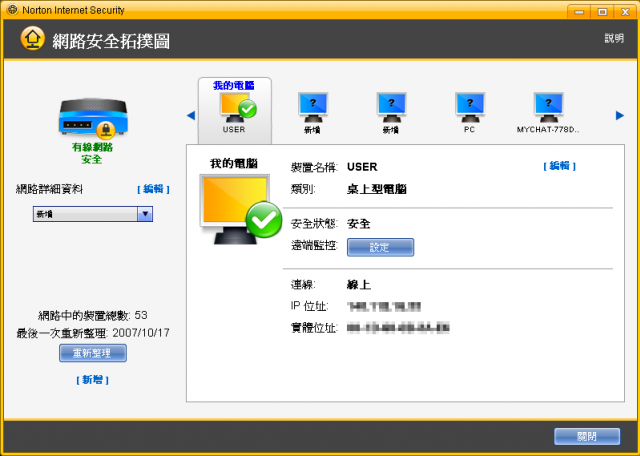
Task: Click the wired network router icon
Action: click(x=93, y=118)
